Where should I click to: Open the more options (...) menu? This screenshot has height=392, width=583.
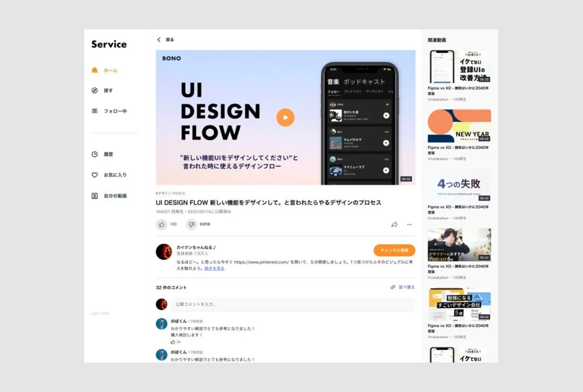coord(410,224)
